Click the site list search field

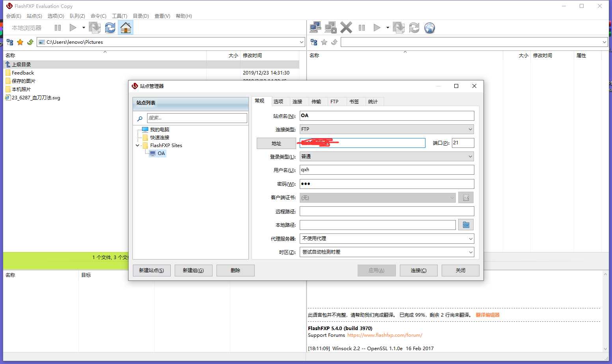click(x=197, y=118)
